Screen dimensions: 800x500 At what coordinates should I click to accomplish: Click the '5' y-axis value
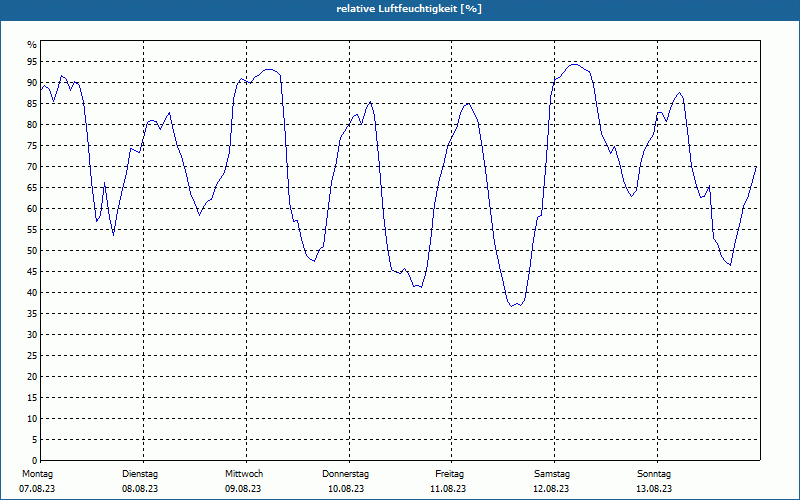34,440
